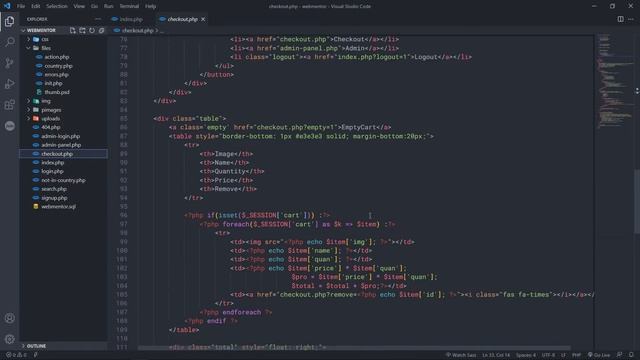Screen dimensions: 640x360
Task: Close the checkout.php editor tab
Action: 203,19
